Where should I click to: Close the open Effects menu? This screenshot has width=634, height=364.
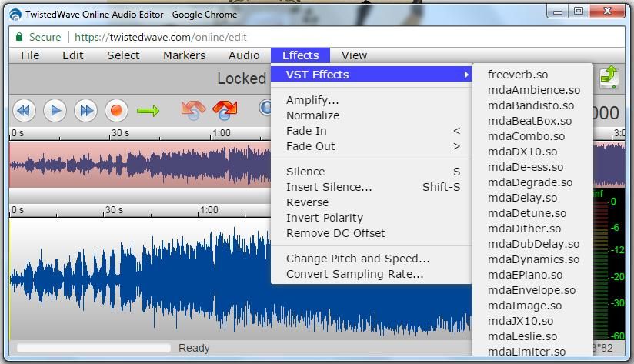tap(300, 55)
